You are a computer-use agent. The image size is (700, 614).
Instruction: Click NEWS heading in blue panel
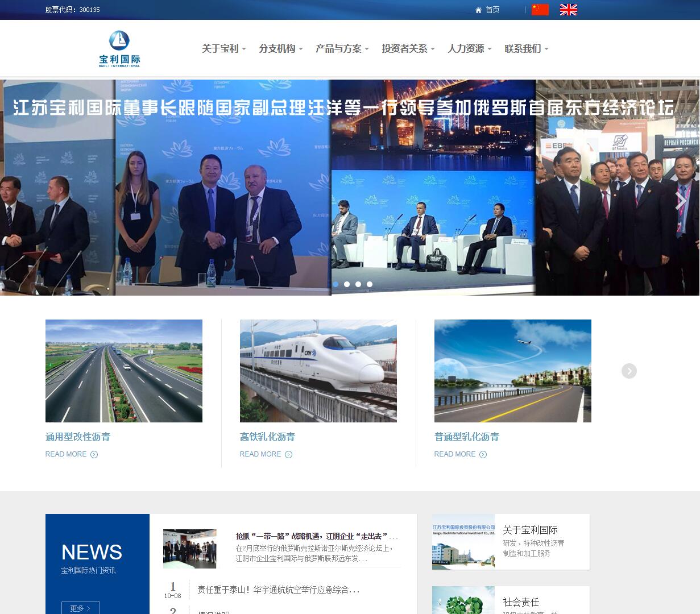pyautogui.click(x=92, y=552)
